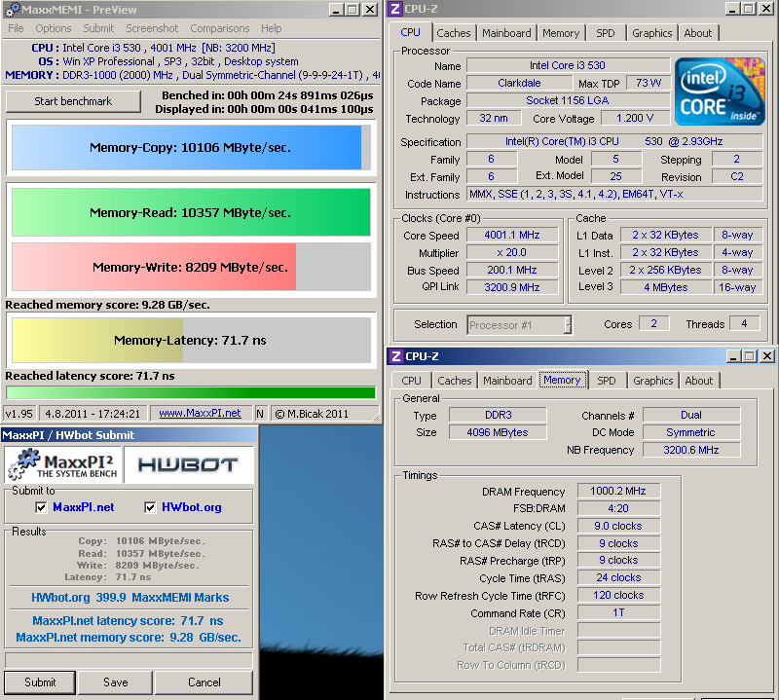Click the NB Frequency 3200.6 MHz field
This screenshot has height=700, width=779.
coord(691,450)
